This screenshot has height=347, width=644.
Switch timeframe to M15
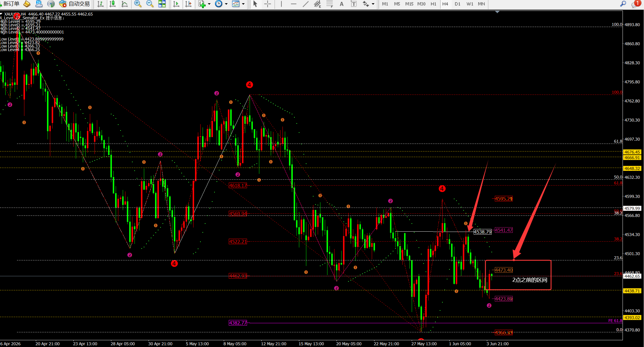pyautogui.click(x=409, y=4)
